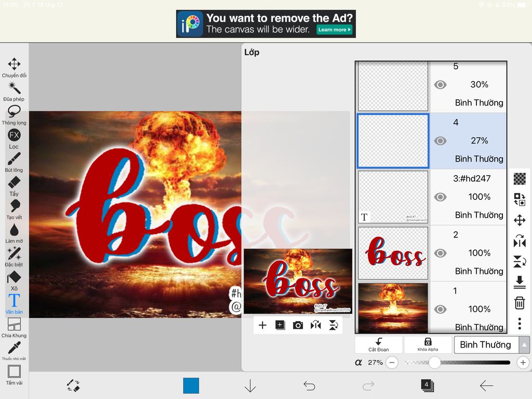
Task: Select the Chia Khung frame divider tool
Action: click(x=14, y=328)
